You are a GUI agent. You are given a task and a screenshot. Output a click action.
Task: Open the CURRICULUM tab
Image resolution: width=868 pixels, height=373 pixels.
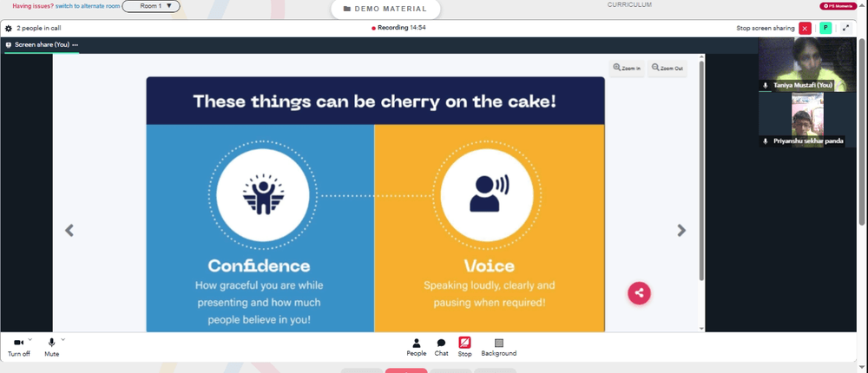coord(629,4)
